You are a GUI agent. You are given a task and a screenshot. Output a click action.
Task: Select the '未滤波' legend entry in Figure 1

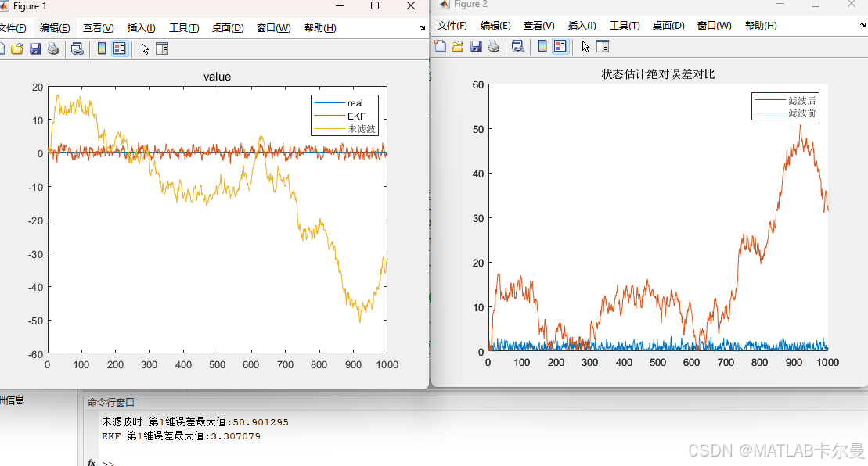tap(345, 129)
